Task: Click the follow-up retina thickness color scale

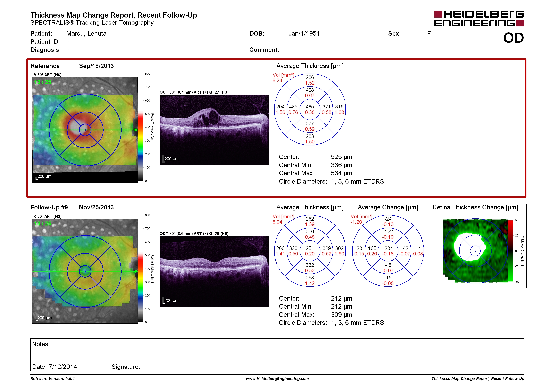Action: pyautogui.click(x=140, y=269)
